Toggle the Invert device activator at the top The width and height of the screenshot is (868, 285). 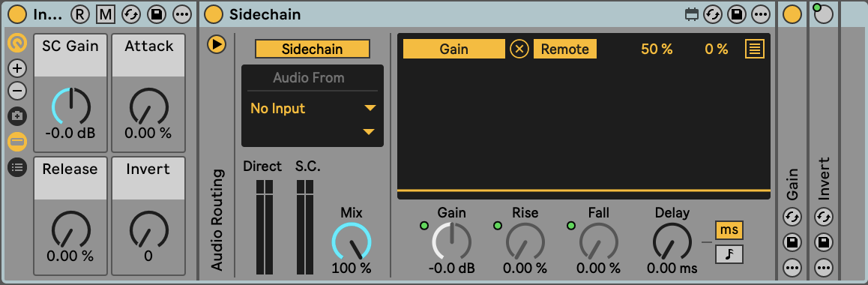click(x=824, y=15)
